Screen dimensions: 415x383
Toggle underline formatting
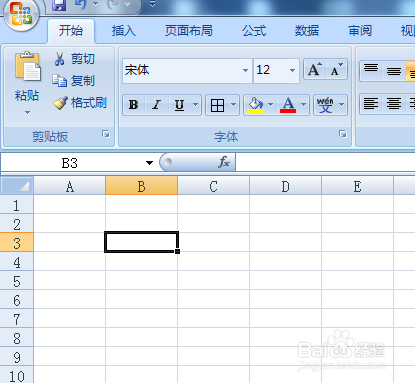pos(180,105)
